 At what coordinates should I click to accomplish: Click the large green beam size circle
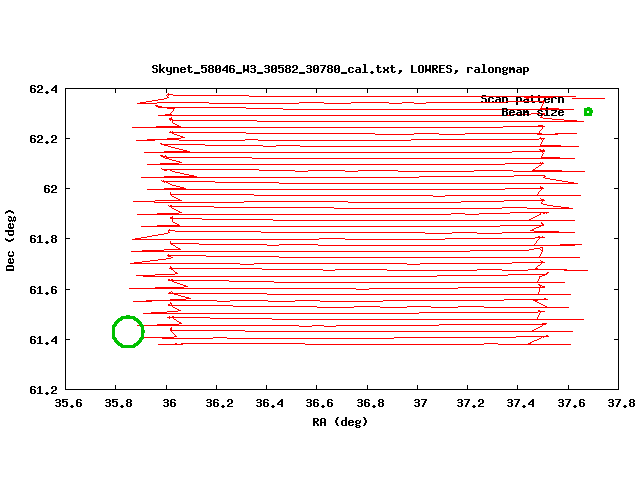128,331
